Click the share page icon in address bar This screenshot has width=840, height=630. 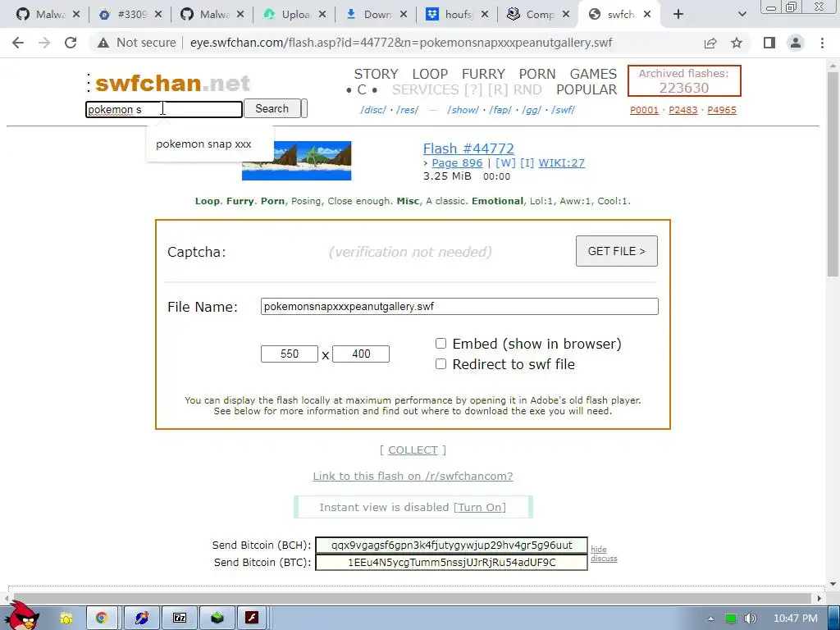point(710,43)
